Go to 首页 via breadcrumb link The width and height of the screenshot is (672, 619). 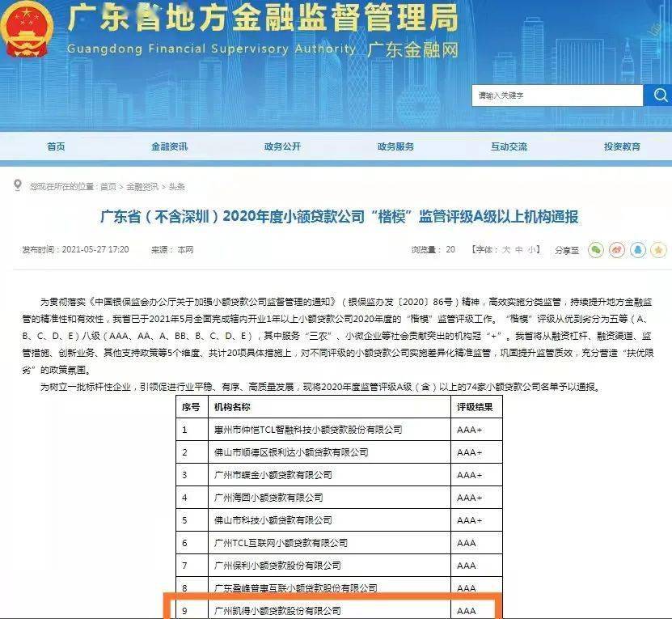pyautogui.click(x=108, y=187)
